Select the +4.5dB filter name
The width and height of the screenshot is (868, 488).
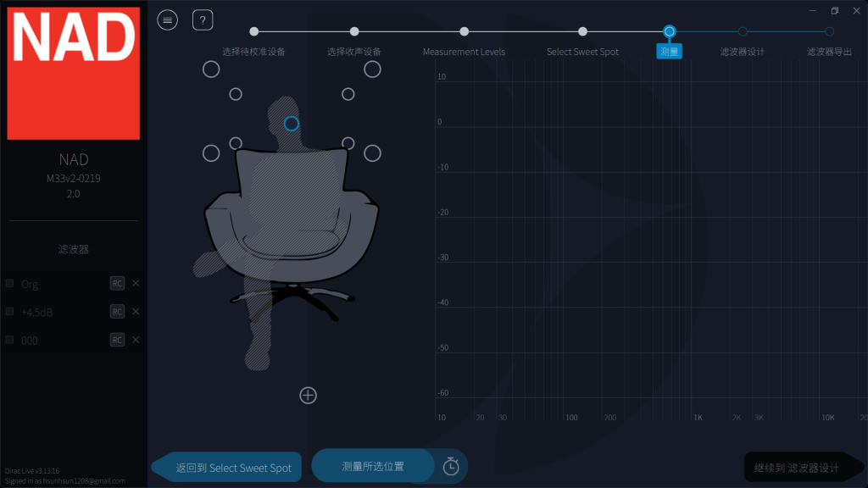37,312
